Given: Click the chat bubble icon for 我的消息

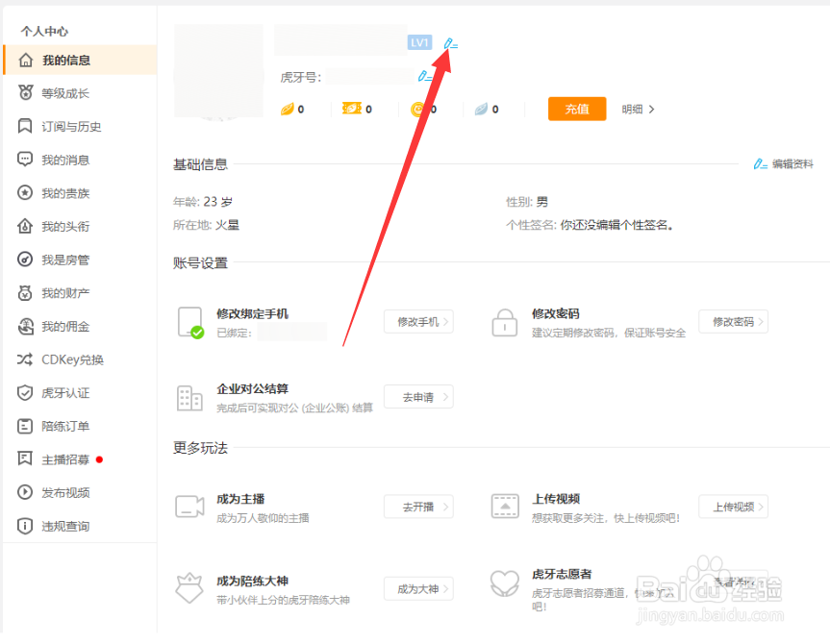Looking at the screenshot, I should coord(25,160).
